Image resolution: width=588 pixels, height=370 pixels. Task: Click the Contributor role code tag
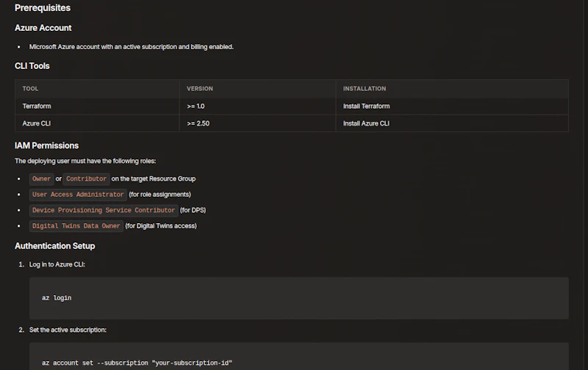coord(86,179)
